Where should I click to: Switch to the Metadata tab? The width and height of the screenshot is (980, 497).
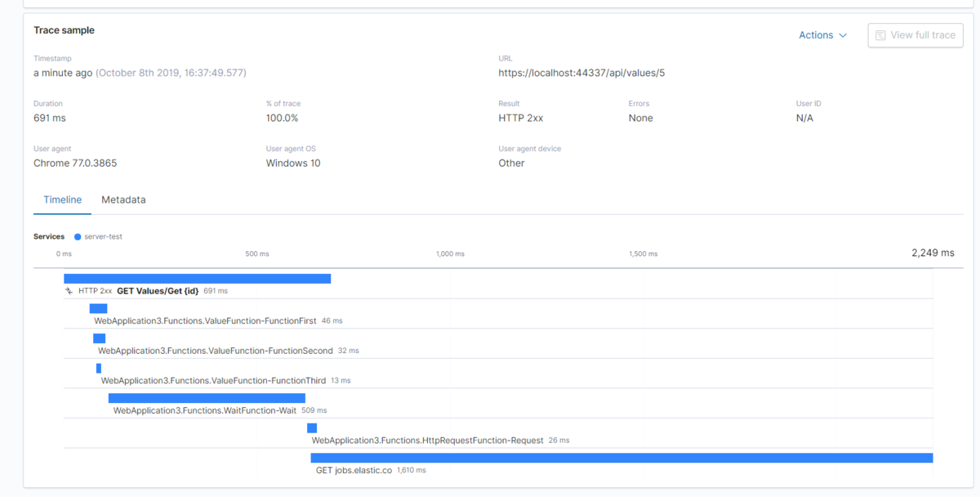123,199
